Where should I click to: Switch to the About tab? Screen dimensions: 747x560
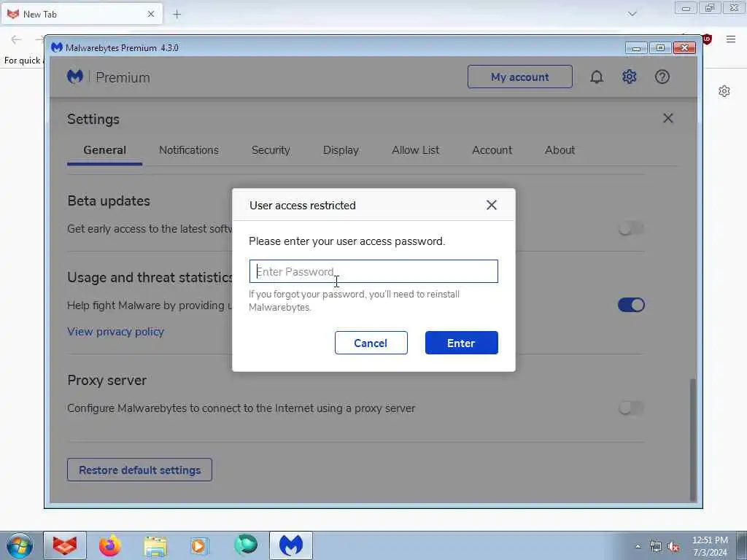point(560,150)
